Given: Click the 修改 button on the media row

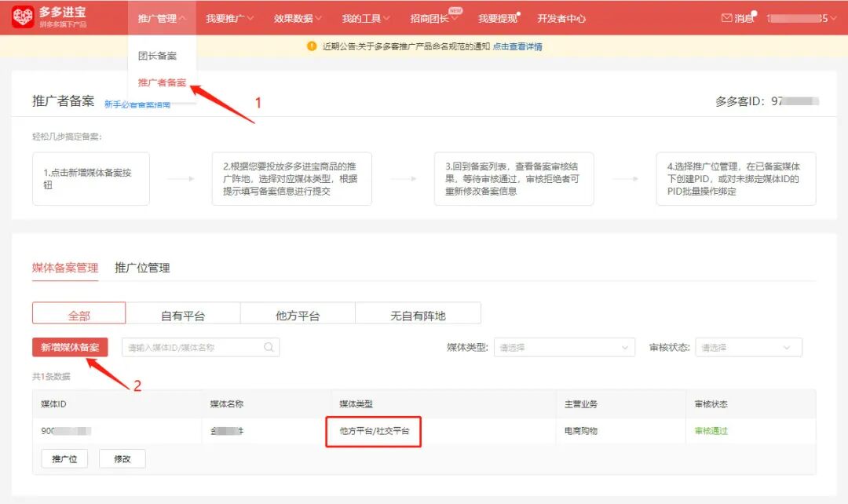Looking at the screenshot, I should 122,458.
